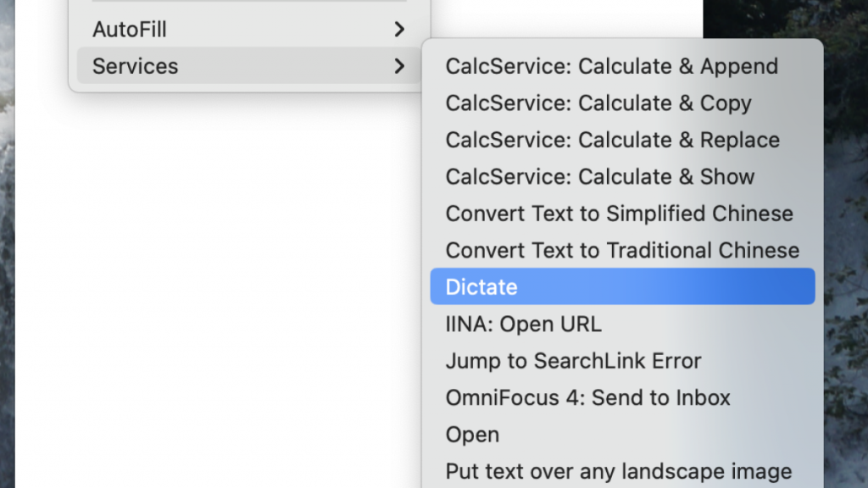
Task: Convert Text to Simplified Chinese
Action: click(x=619, y=213)
